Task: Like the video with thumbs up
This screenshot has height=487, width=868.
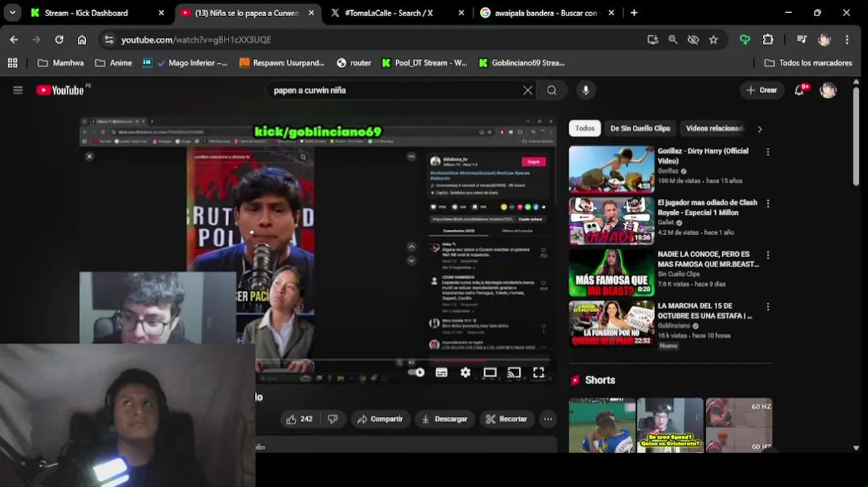Action: (x=299, y=419)
